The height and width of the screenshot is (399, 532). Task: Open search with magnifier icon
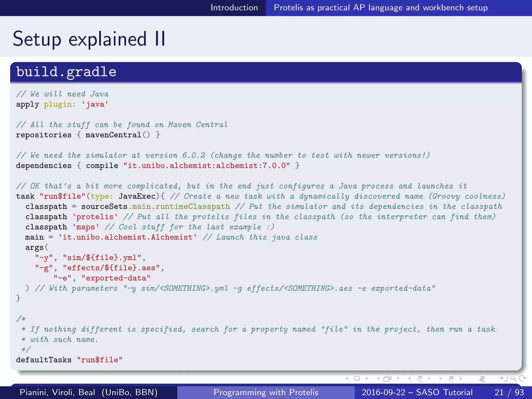[x=513, y=379]
